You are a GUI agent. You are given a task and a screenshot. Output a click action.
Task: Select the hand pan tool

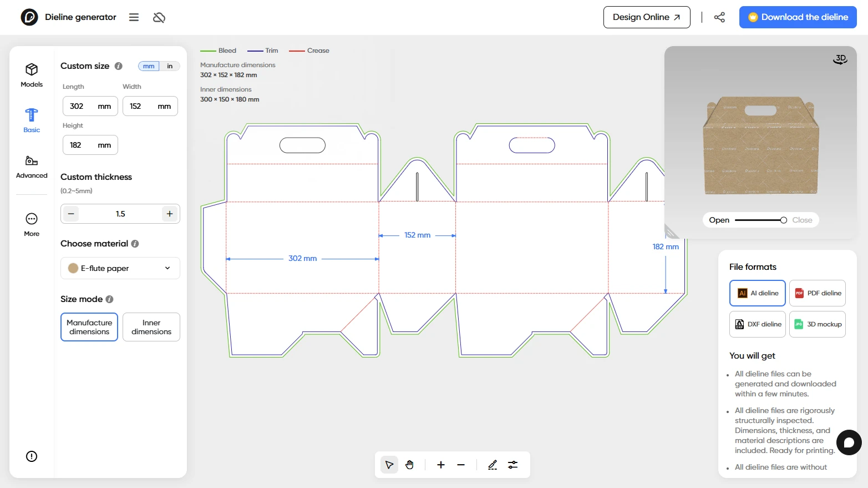point(409,465)
